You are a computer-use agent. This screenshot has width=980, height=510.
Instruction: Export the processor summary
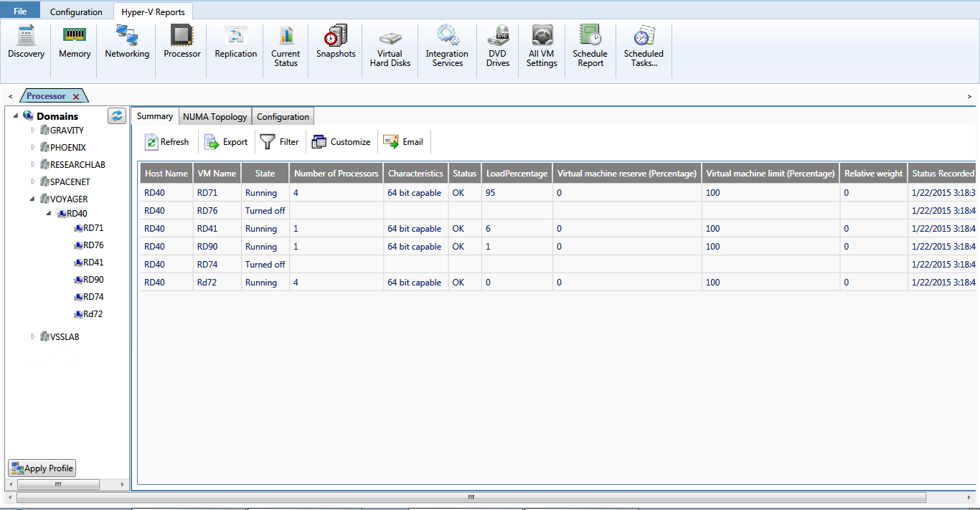click(226, 142)
